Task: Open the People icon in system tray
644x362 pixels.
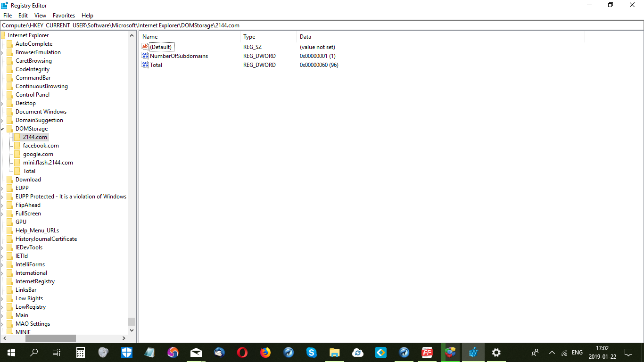Action: click(x=535, y=353)
